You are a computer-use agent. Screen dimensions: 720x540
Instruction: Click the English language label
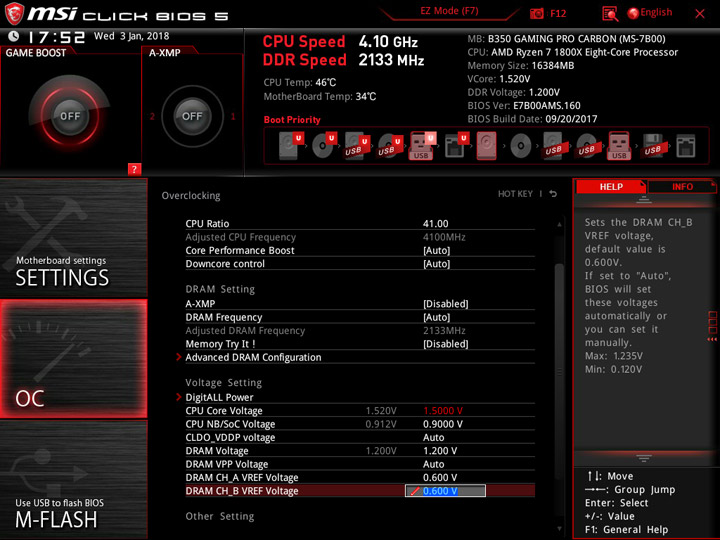click(x=656, y=12)
